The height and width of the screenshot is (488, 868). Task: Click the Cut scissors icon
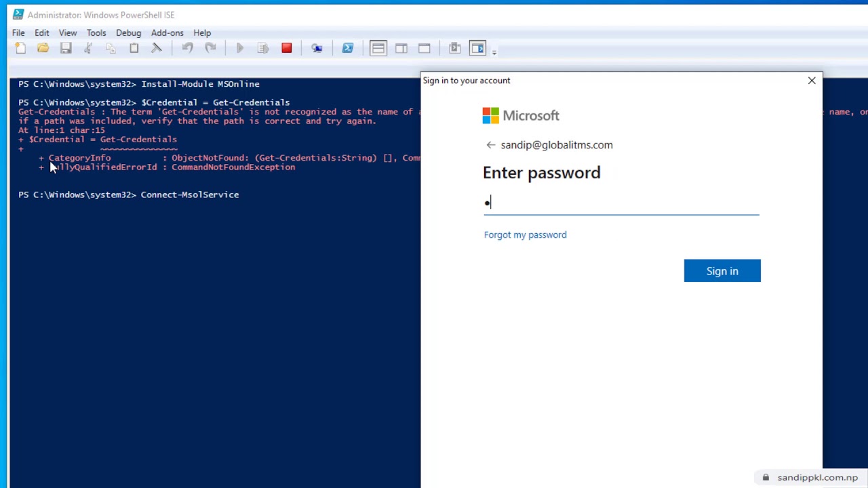point(88,48)
